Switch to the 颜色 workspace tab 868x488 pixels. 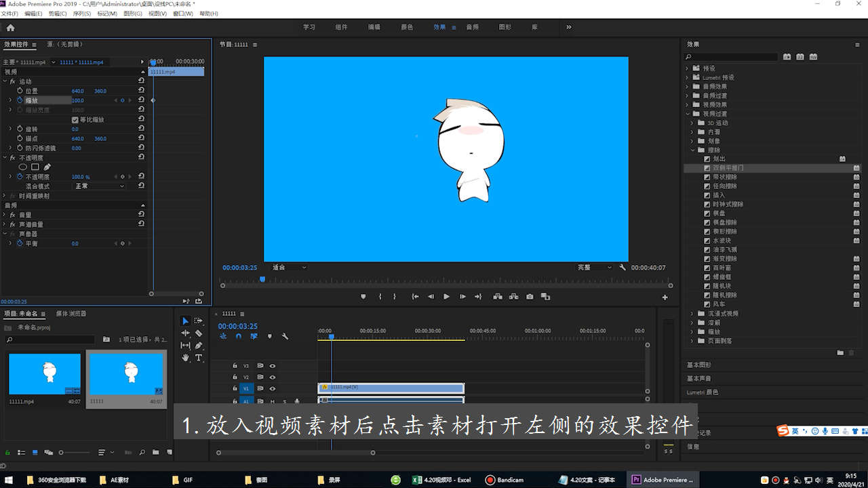407,27
